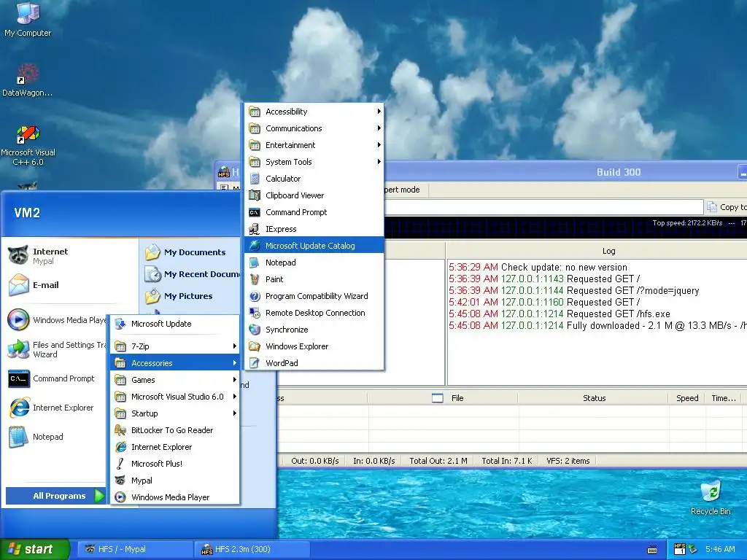Open the DataWagon desktop shortcut

28,80
